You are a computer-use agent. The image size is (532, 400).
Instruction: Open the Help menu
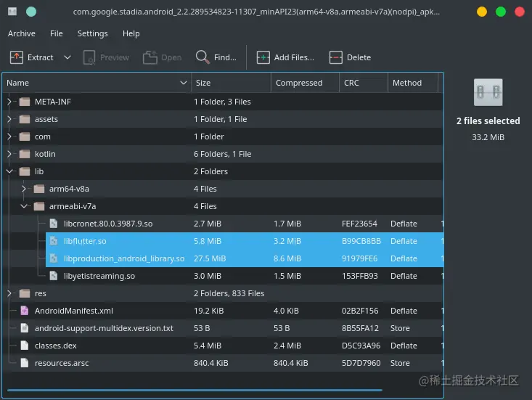(131, 33)
